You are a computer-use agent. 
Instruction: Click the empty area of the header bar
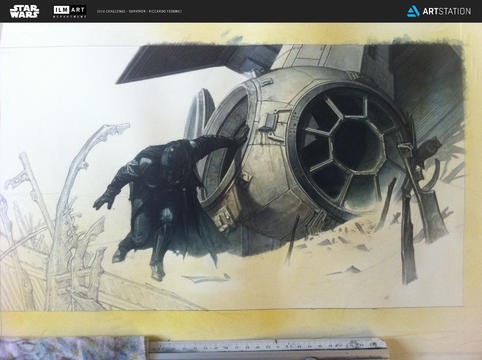pos(293,11)
